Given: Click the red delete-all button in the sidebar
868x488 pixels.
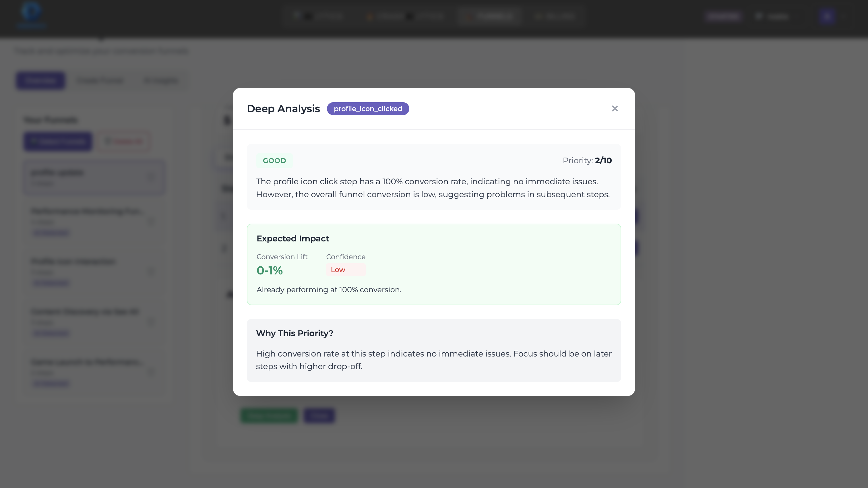Looking at the screenshot, I should pos(124,141).
